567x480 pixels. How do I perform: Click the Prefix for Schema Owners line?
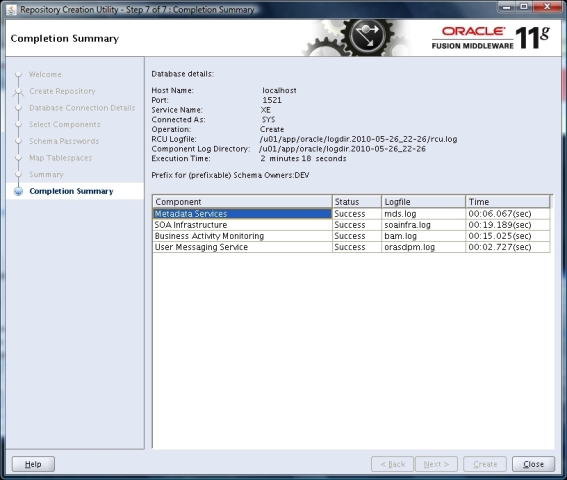(x=230, y=175)
